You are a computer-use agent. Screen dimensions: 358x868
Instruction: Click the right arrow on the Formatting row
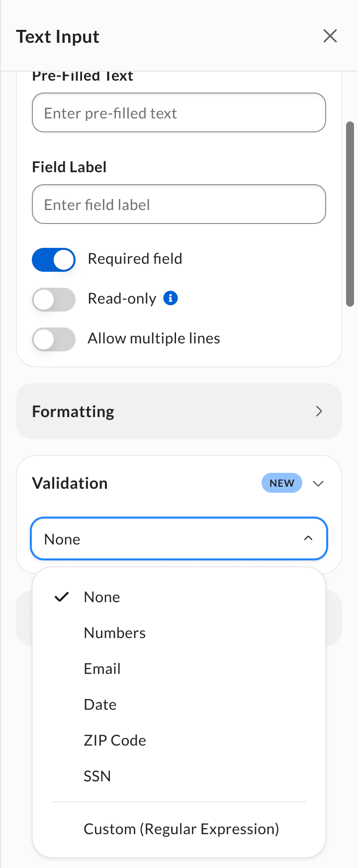click(x=319, y=411)
